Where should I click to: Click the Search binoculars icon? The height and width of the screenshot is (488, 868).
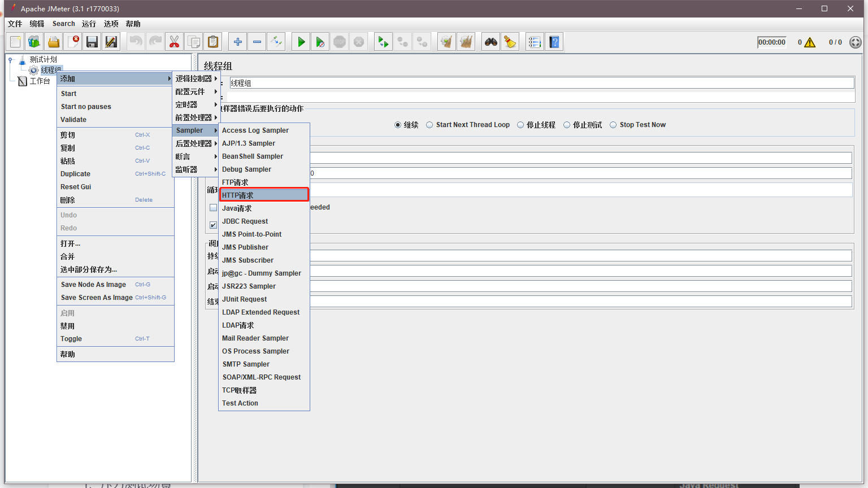(x=491, y=42)
